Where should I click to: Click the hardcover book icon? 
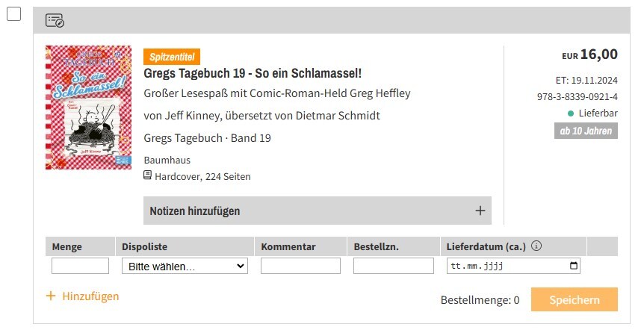click(x=147, y=175)
